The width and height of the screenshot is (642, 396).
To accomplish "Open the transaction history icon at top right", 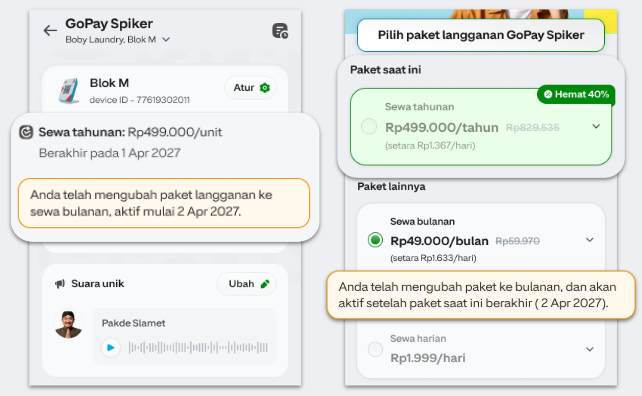I will tap(280, 31).
